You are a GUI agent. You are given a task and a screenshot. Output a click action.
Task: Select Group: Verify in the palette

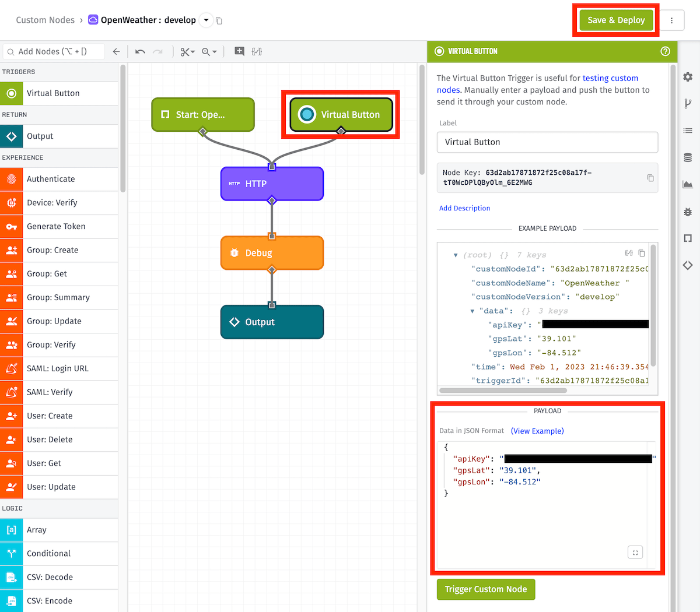[x=59, y=345]
